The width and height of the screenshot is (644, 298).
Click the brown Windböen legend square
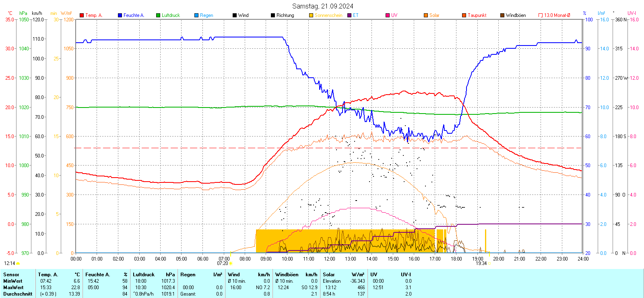point(502,15)
